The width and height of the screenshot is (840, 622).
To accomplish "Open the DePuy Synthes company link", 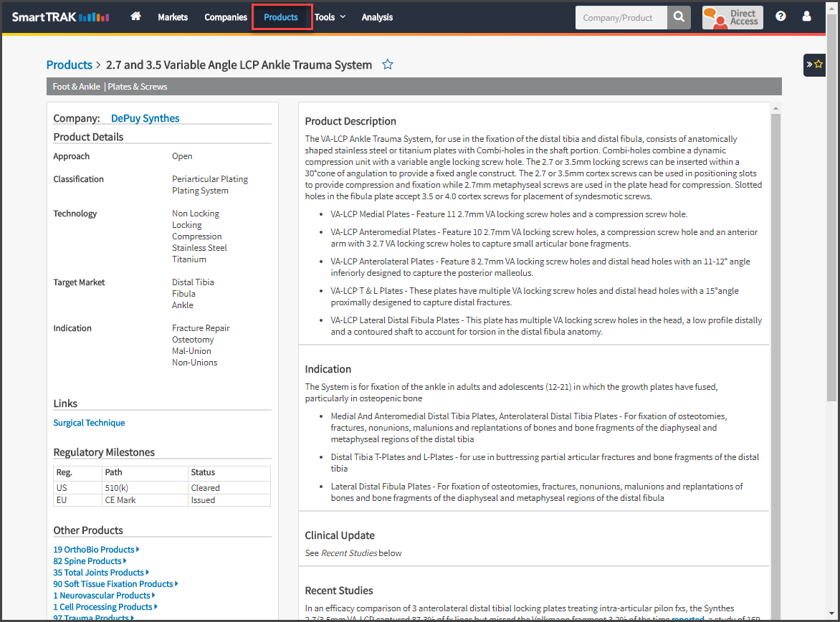I will (x=145, y=118).
